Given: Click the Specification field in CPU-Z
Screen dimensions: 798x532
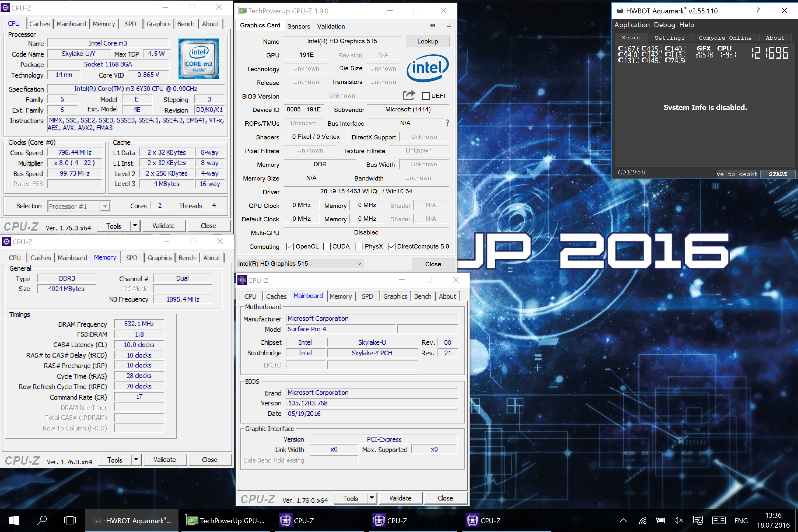Looking at the screenshot, I should [x=135, y=89].
